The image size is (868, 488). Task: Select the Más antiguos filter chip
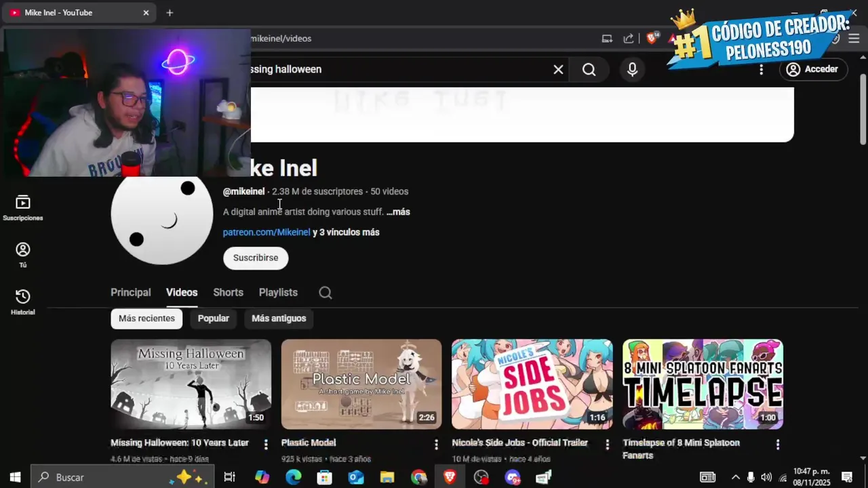(x=279, y=319)
